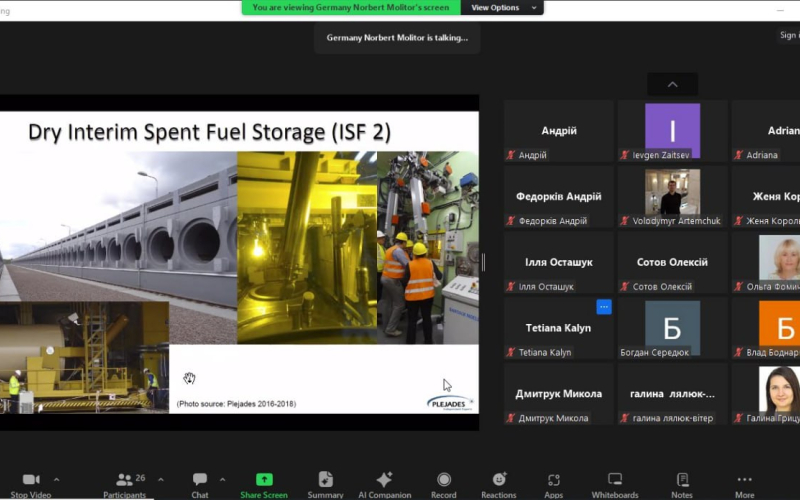Click the green Share Screen icon
Viewport: 800px width, 500px height.
[x=264, y=480]
